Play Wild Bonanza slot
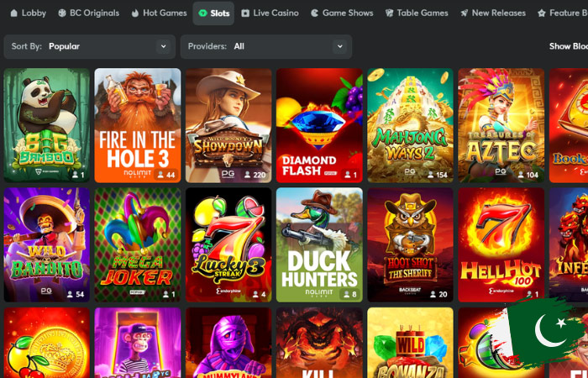 click(410, 343)
